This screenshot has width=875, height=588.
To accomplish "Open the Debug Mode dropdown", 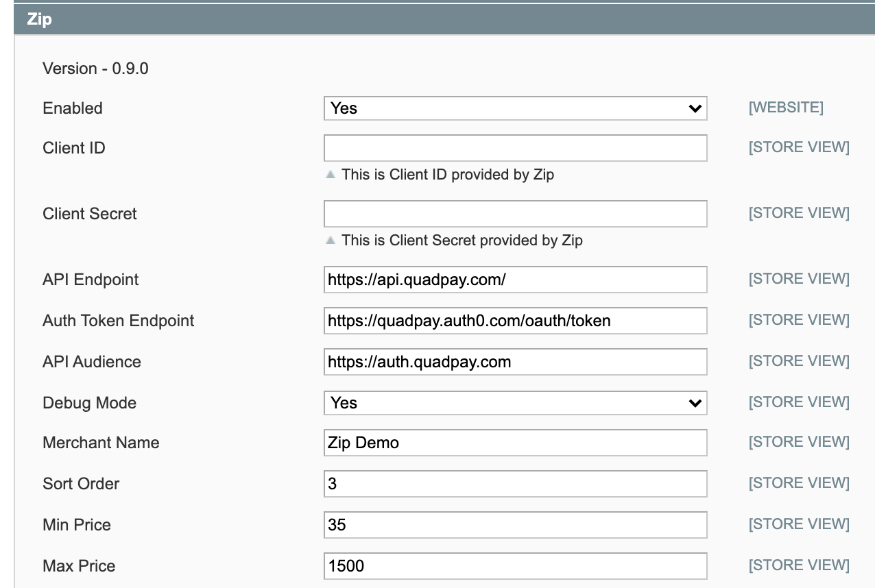I will point(515,403).
